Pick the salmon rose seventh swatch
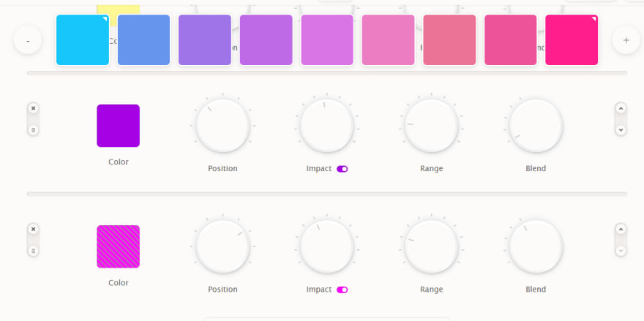The width and height of the screenshot is (644, 321). pos(449,39)
